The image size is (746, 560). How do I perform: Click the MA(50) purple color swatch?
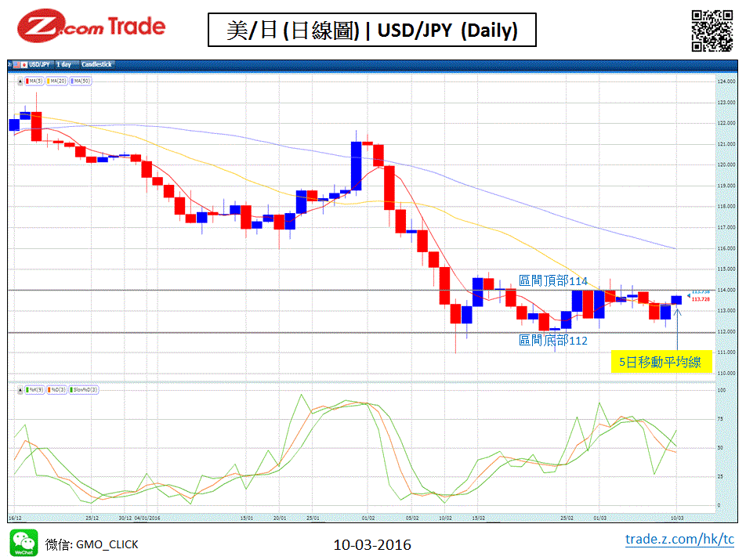click(72, 81)
